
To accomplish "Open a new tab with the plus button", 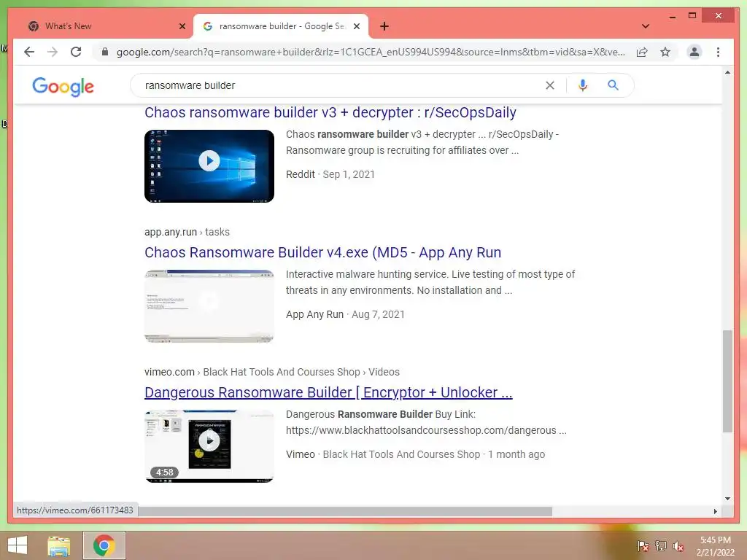I will point(384,26).
